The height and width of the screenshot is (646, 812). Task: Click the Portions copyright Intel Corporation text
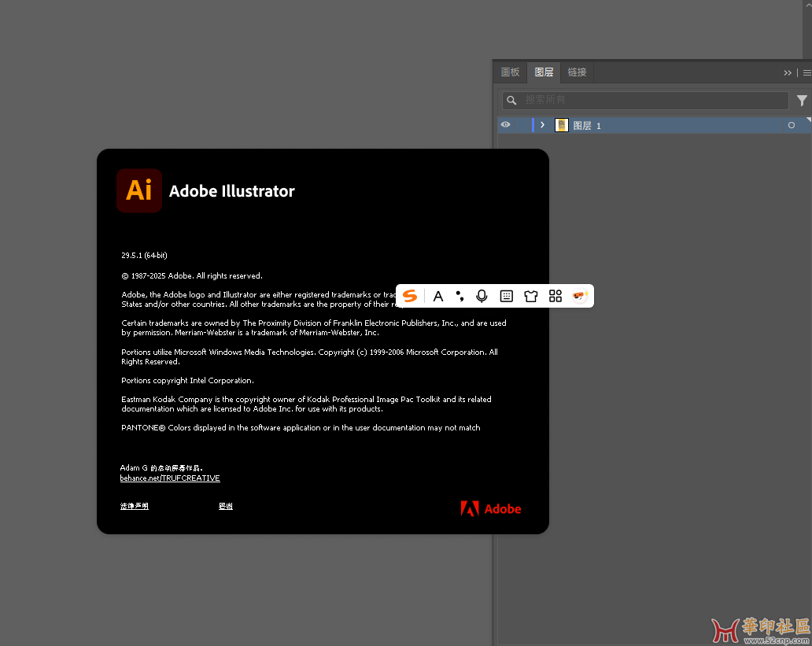187,381
